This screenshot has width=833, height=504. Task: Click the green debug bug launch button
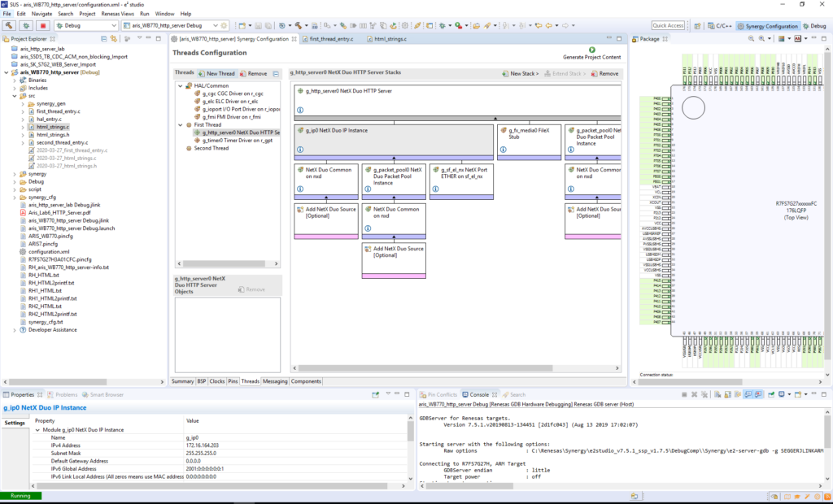click(x=24, y=25)
